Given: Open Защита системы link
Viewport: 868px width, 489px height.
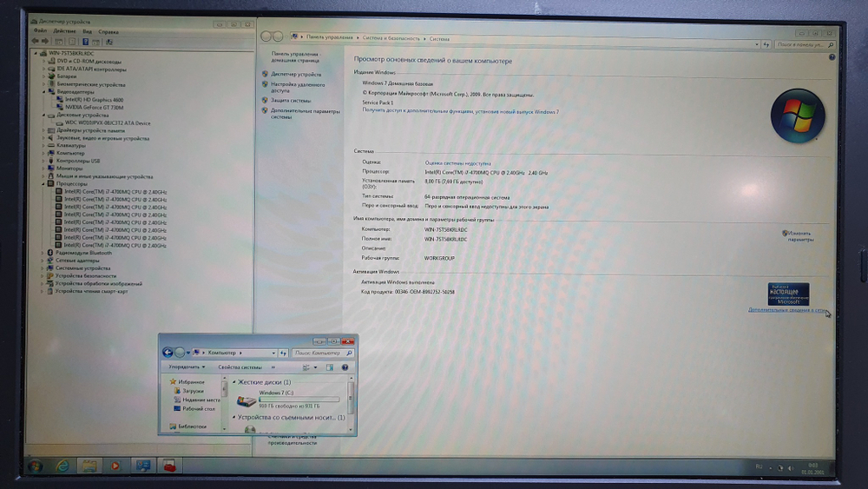Looking at the screenshot, I should coord(291,101).
